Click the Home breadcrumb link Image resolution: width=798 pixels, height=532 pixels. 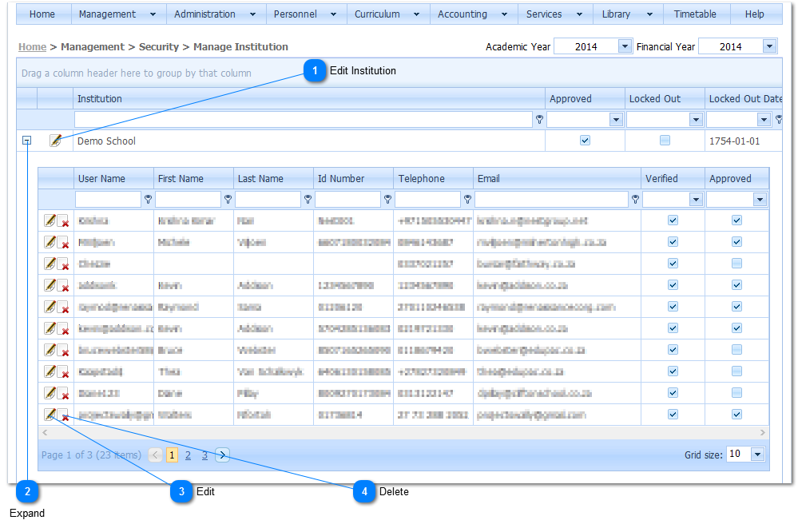click(x=32, y=47)
